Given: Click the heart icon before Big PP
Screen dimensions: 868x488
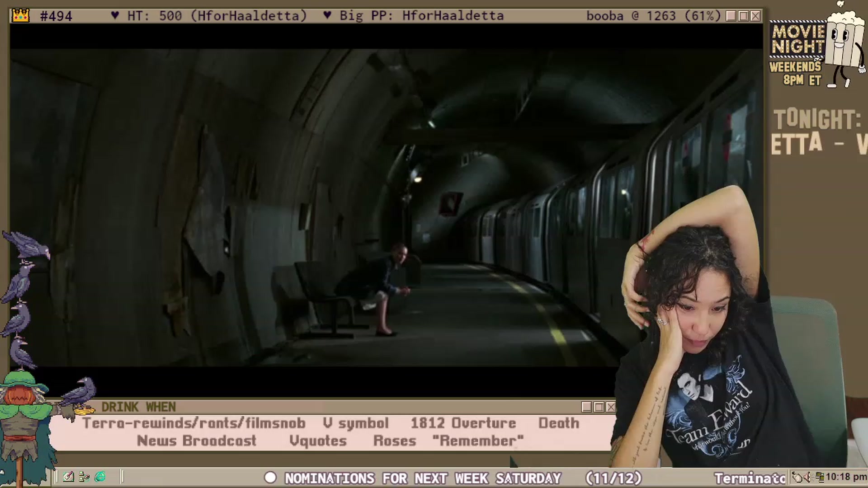Looking at the screenshot, I should pos(327,16).
